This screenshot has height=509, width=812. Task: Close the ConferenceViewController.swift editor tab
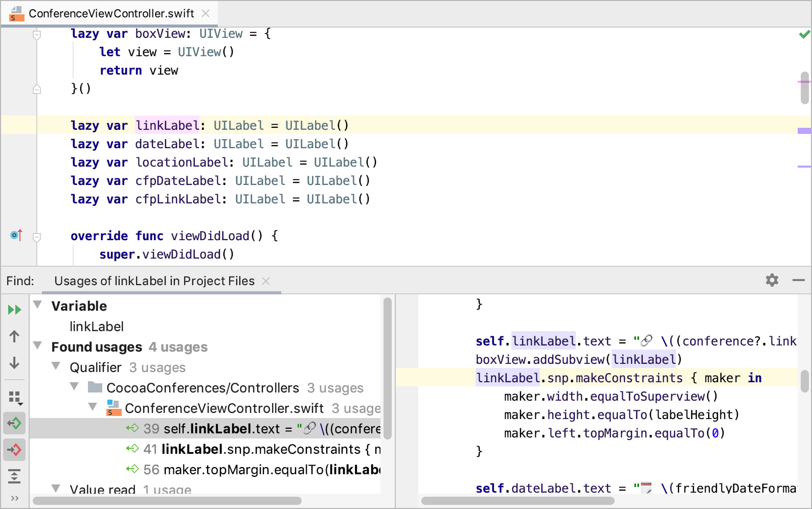[x=206, y=13]
